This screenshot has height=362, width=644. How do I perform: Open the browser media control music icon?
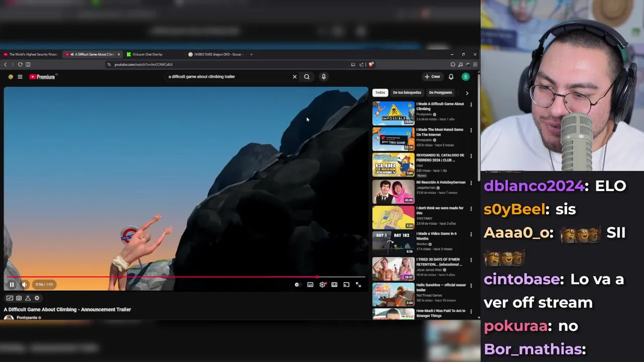point(461,64)
